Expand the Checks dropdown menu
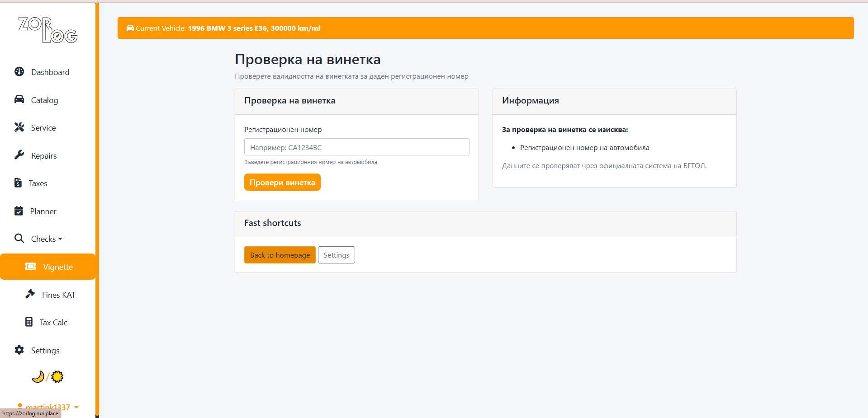Image resolution: width=868 pixels, height=418 pixels. [46, 239]
